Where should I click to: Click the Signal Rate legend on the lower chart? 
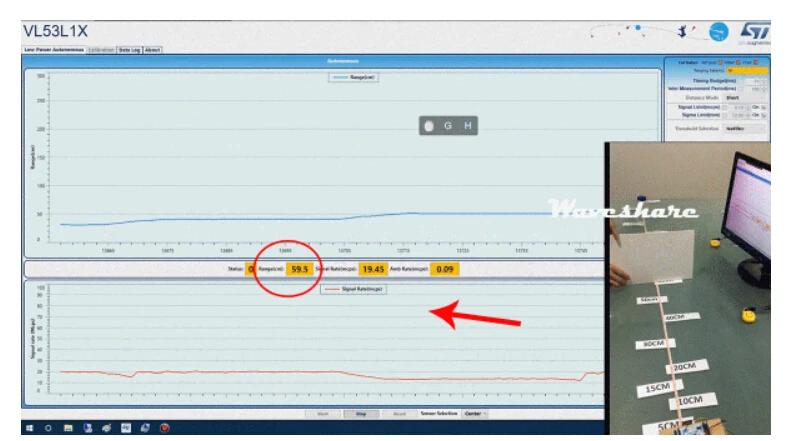[x=353, y=289]
